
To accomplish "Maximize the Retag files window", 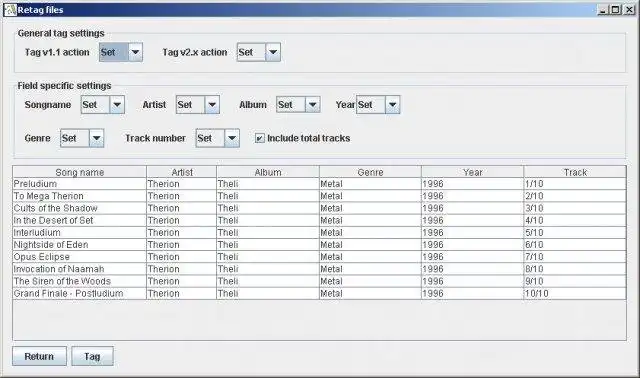I will pyautogui.click(x=616, y=9).
